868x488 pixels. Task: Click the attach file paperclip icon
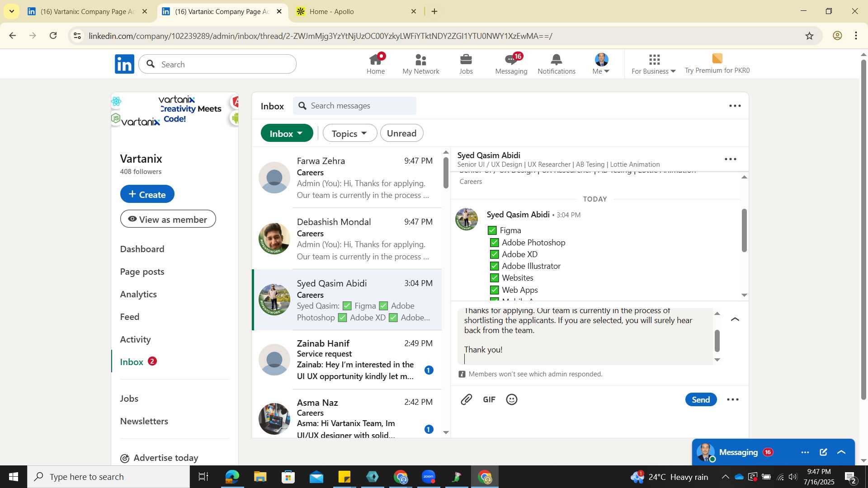[467, 399]
